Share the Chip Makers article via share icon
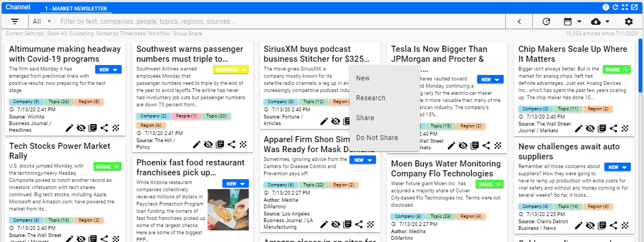This screenshot has width=644, height=242. pyautogui.click(x=614, y=128)
